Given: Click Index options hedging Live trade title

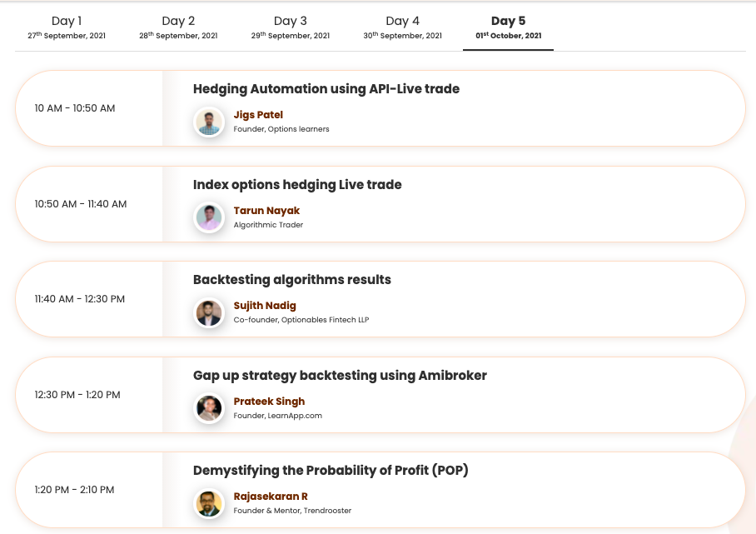Looking at the screenshot, I should (x=297, y=185).
